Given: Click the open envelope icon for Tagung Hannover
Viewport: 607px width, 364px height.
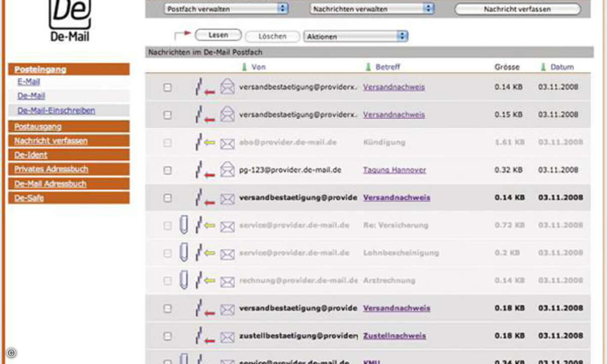Looking at the screenshot, I should (228, 170).
